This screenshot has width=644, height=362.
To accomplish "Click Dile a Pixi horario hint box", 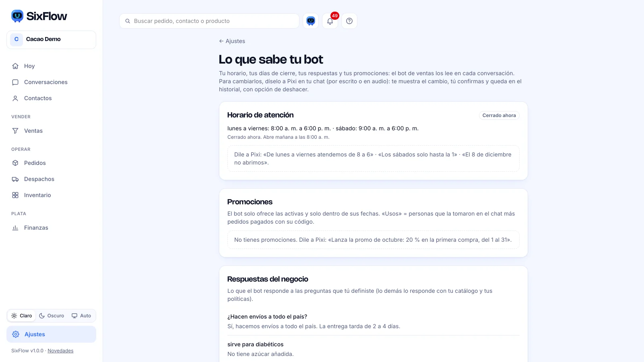I will click(x=373, y=158).
